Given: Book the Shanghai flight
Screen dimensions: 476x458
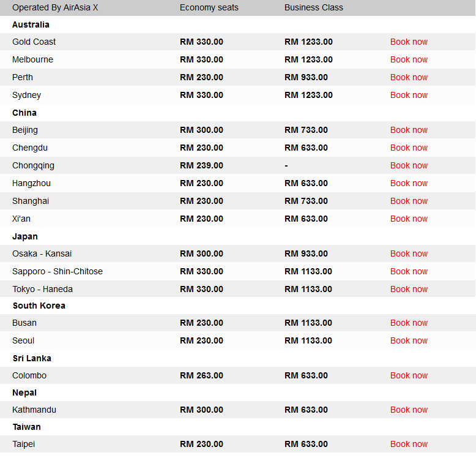Looking at the screenshot, I should (x=409, y=201).
